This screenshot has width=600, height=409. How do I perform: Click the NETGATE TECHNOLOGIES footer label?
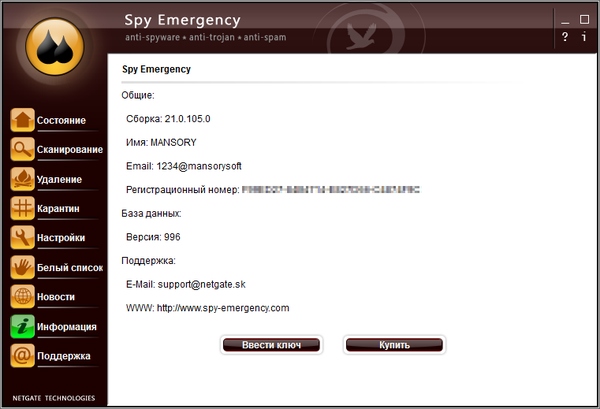(54, 397)
